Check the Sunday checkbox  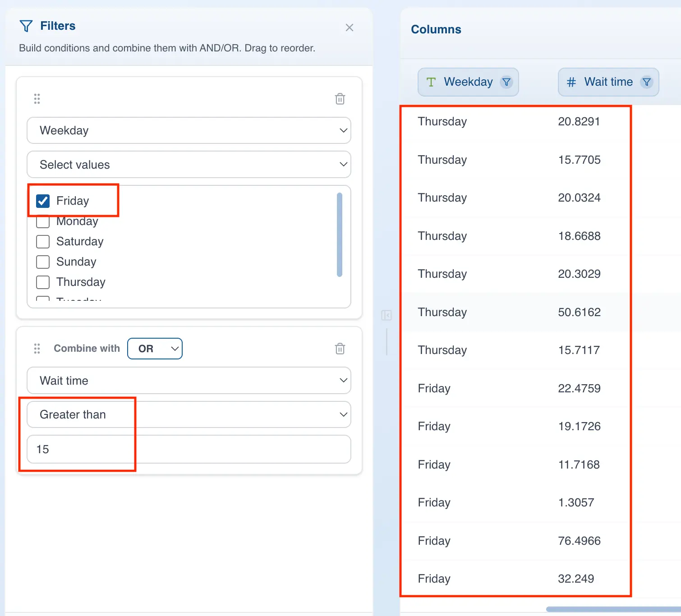(x=43, y=262)
